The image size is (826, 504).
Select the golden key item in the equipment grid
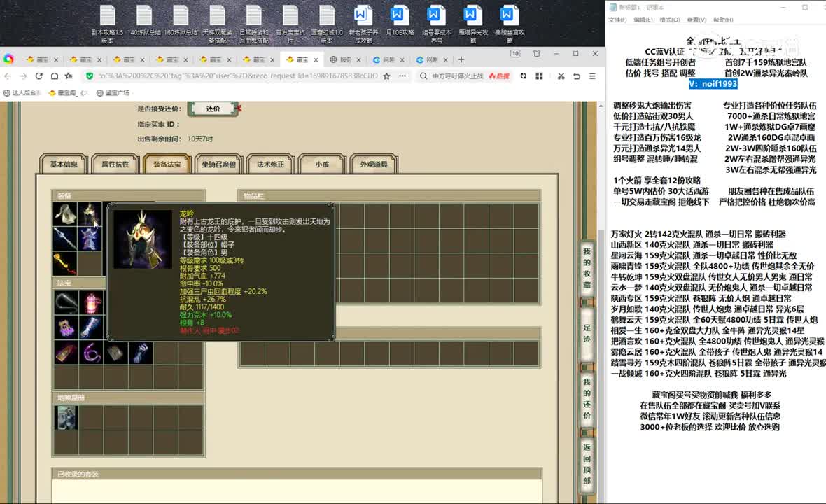[x=65, y=263]
